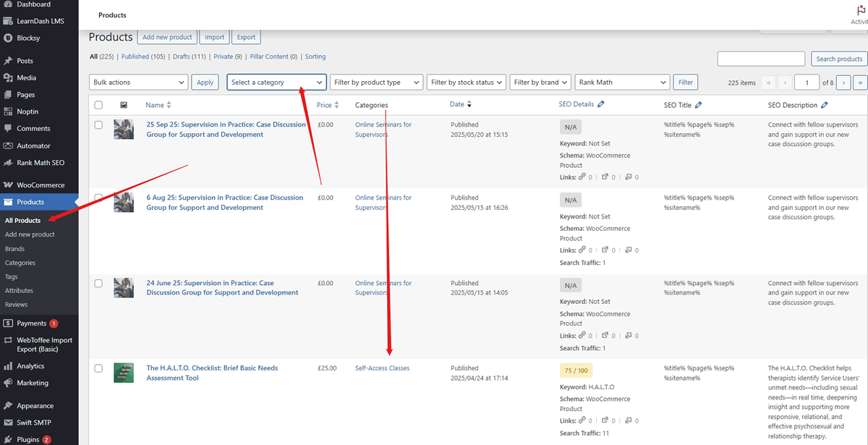The height and width of the screenshot is (445, 868).
Task: Click WebToffee Import Export sidebar icon
Action: 8,340
